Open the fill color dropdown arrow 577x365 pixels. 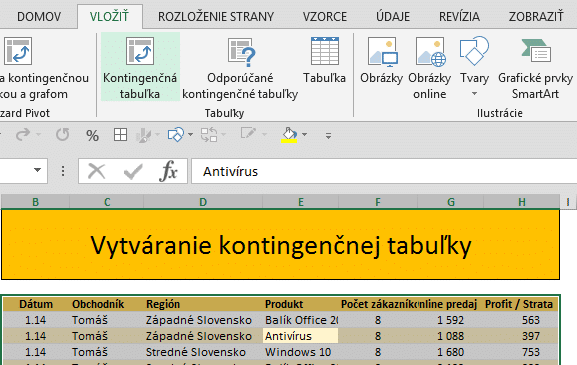click(304, 135)
